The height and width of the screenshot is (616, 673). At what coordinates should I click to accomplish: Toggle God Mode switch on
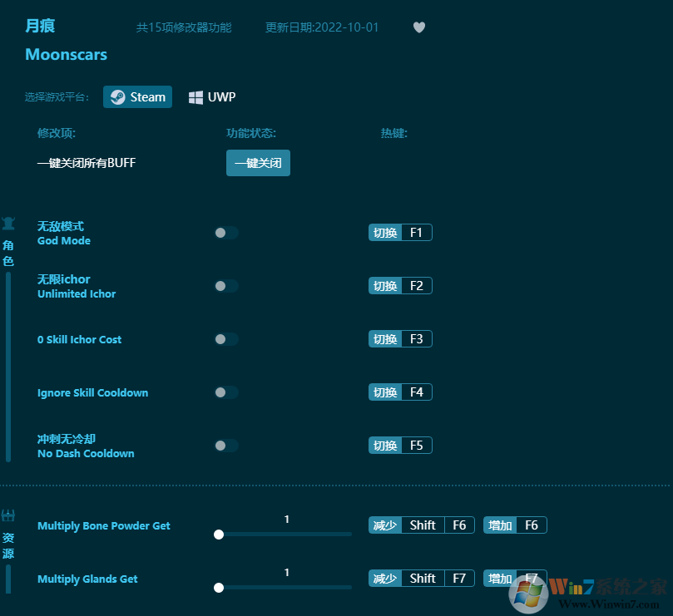[x=226, y=233]
